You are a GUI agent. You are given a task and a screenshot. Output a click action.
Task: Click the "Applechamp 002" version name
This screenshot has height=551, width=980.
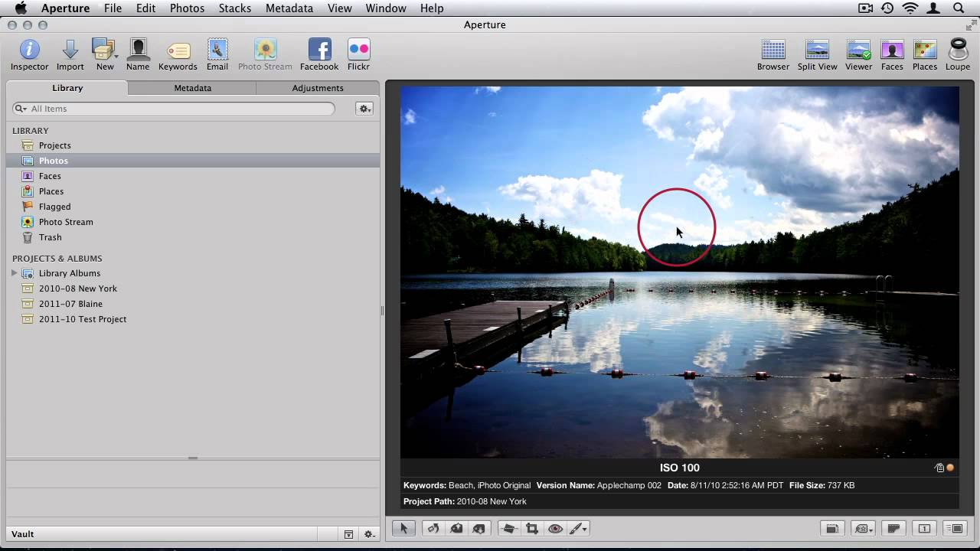pos(630,485)
